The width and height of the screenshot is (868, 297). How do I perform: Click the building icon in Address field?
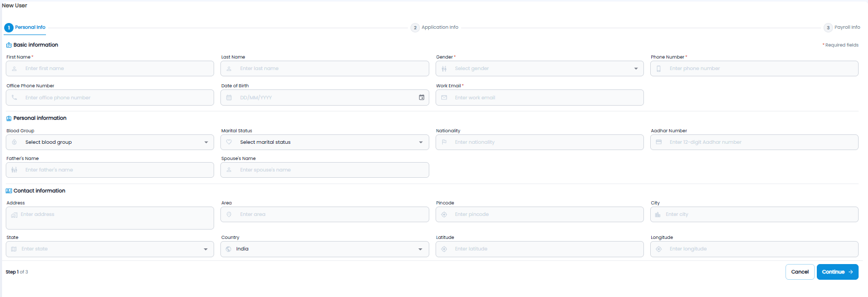point(14,215)
